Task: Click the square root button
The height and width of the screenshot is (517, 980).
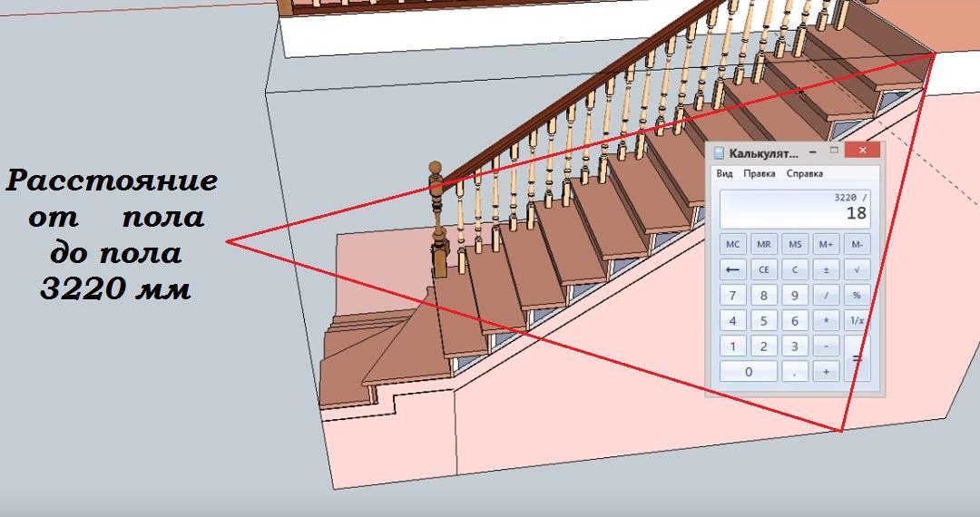Action: tap(857, 269)
